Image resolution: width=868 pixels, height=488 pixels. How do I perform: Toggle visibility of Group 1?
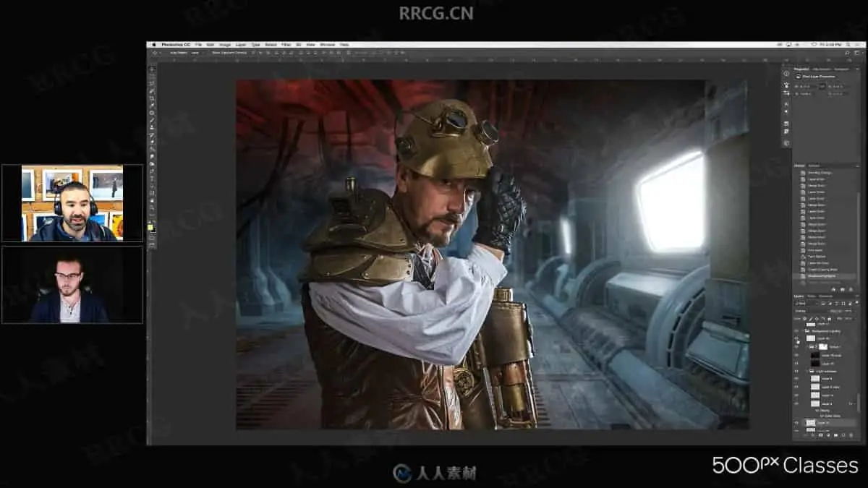click(796, 347)
